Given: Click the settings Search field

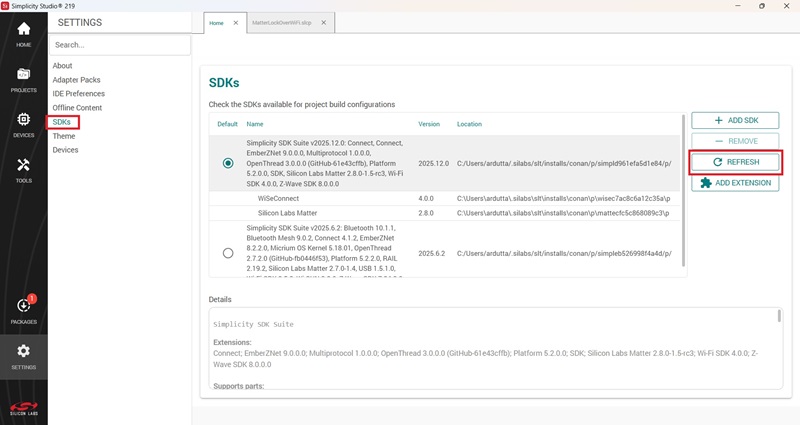Looking at the screenshot, I should [120, 45].
